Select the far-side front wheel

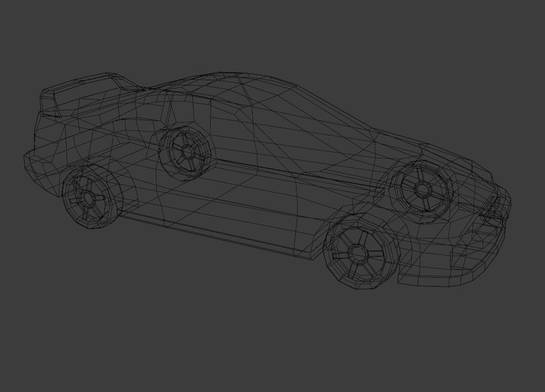(x=422, y=191)
